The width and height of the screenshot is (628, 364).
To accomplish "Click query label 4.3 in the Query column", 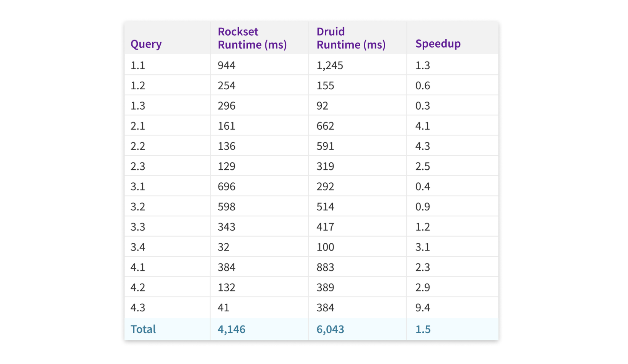I will 138,308.
